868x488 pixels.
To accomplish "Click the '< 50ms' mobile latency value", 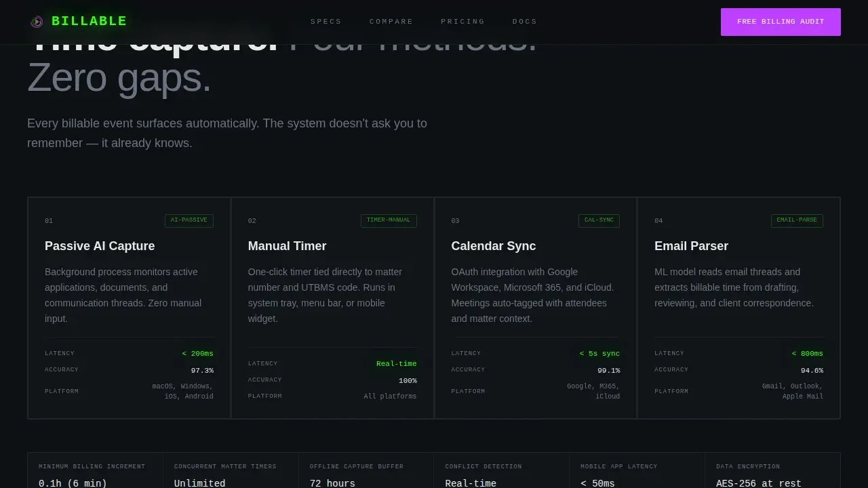I will pyautogui.click(x=597, y=483).
